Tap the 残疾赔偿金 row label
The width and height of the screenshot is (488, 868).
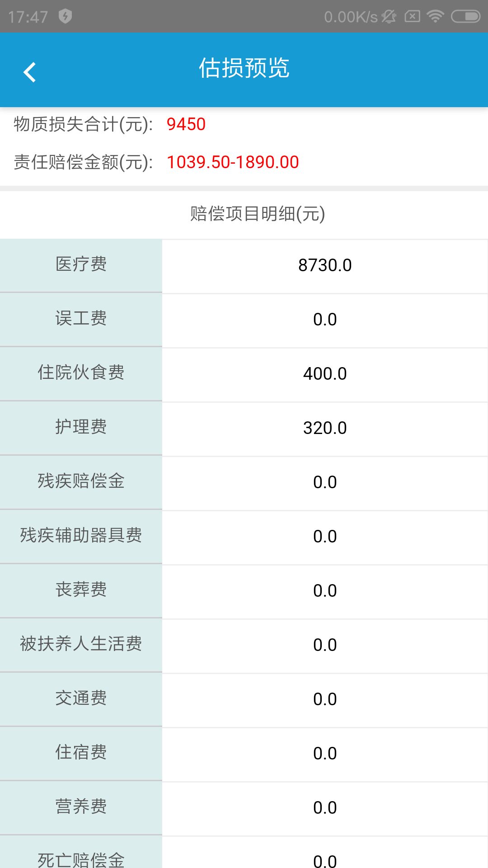(x=81, y=481)
